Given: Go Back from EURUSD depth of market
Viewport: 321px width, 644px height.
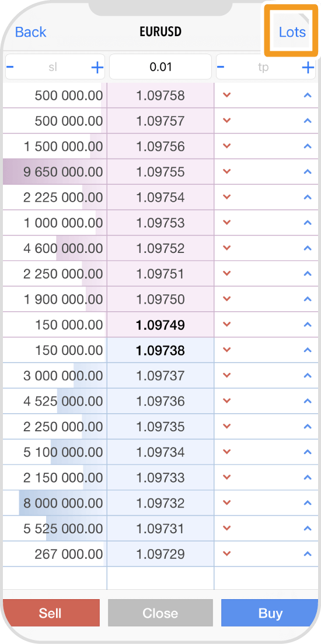Looking at the screenshot, I should [31, 32].
